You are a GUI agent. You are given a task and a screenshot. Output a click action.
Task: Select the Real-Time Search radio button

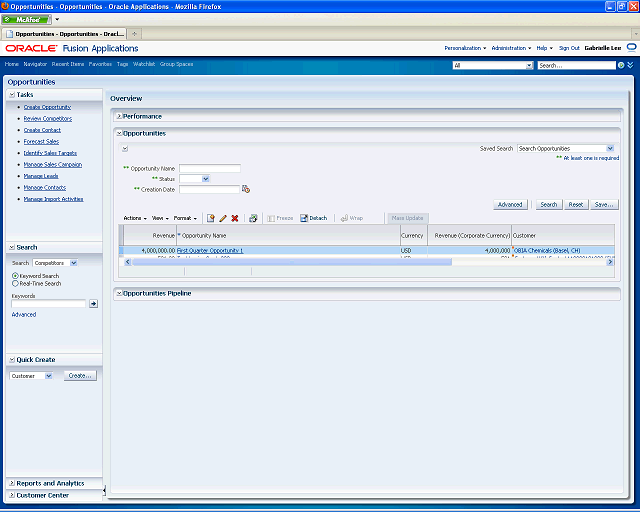[x=15, y=283]
